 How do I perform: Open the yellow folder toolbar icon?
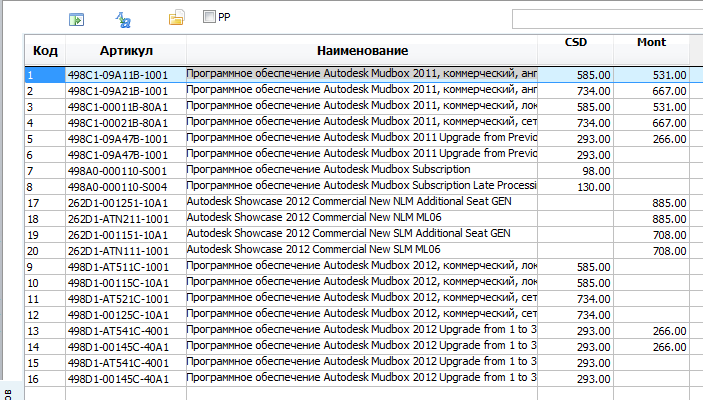(176, 17)
